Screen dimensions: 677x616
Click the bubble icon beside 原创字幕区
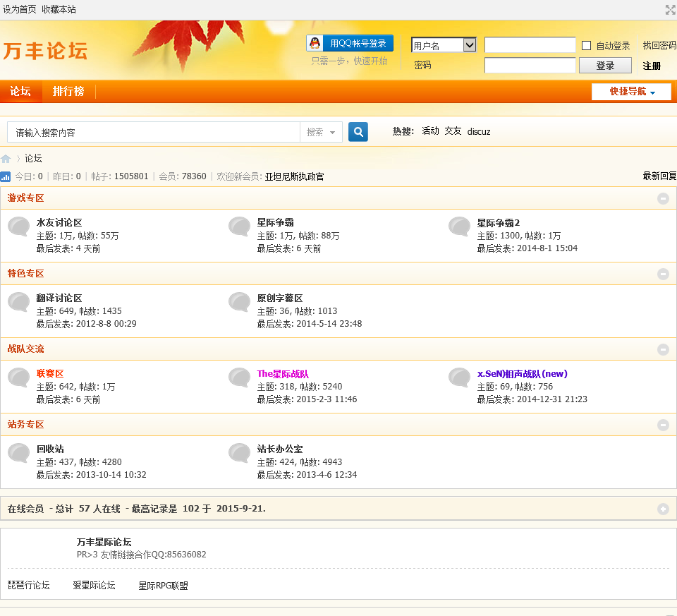[240, 302]
